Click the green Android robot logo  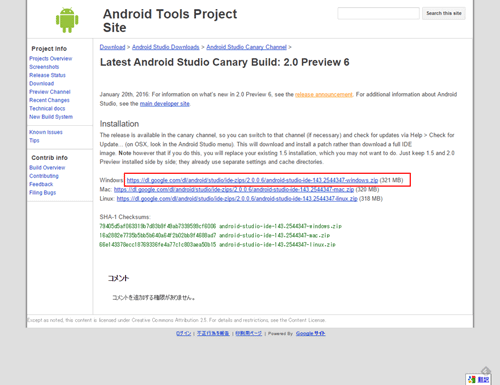(x=67, y=20)
